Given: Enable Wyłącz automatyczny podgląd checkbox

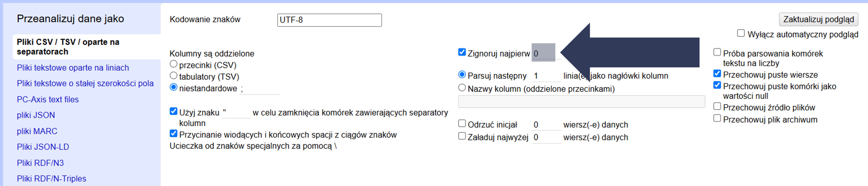Looking at the screenshot, I should click(741, 33).
